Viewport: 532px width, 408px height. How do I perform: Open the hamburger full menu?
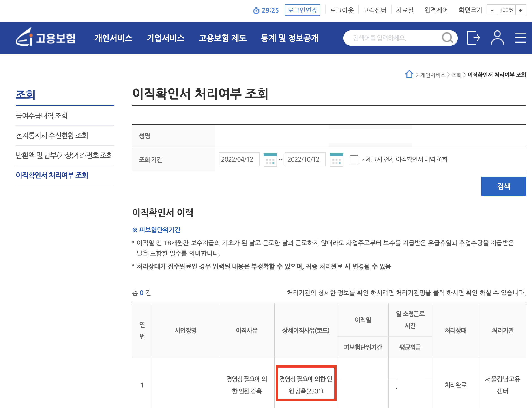520,38
